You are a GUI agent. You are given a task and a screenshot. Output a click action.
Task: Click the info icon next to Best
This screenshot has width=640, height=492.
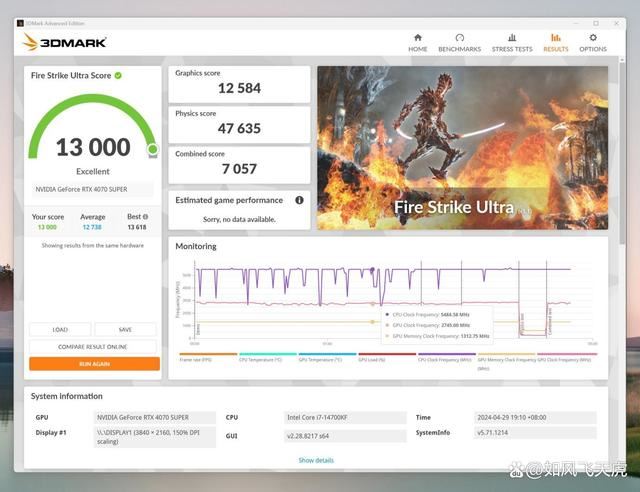pyautogui.click(x=146, y=217)
